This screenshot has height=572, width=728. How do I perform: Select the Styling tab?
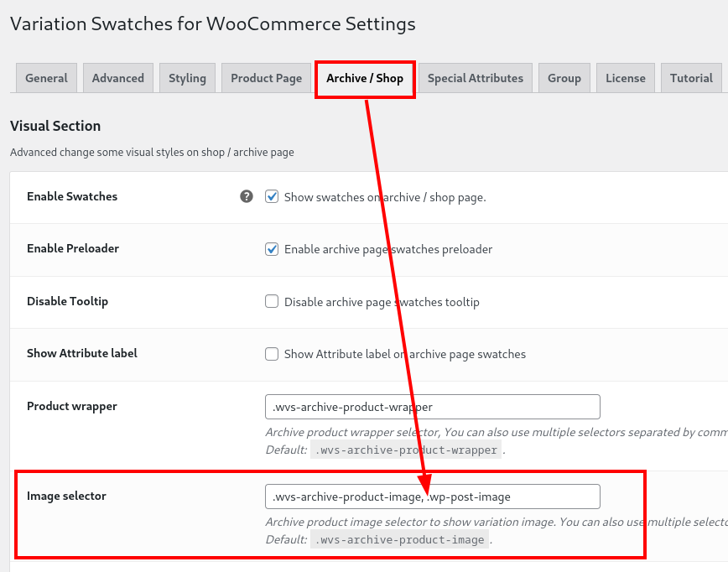pyautogui.click(x=187, y=78)
